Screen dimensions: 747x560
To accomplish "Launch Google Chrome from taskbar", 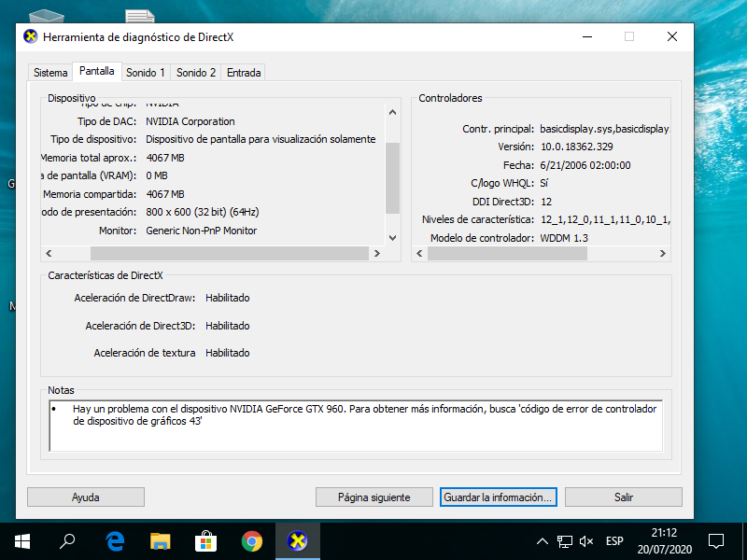I will 251,541.
